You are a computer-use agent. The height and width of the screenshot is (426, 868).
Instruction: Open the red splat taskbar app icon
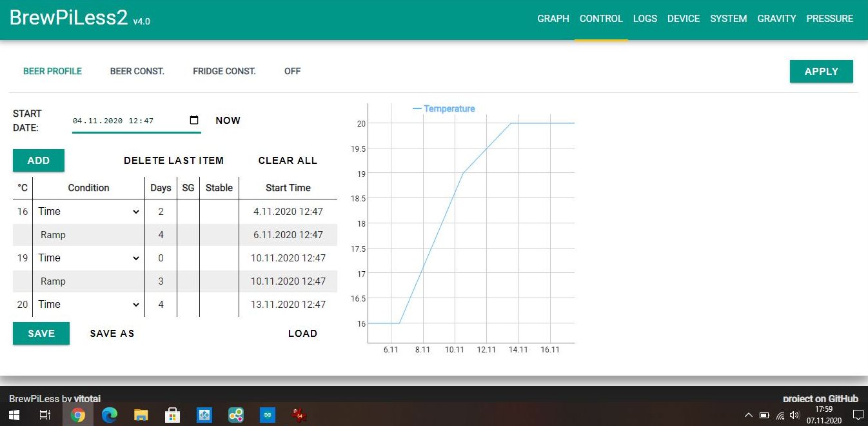tap(299, 415)
